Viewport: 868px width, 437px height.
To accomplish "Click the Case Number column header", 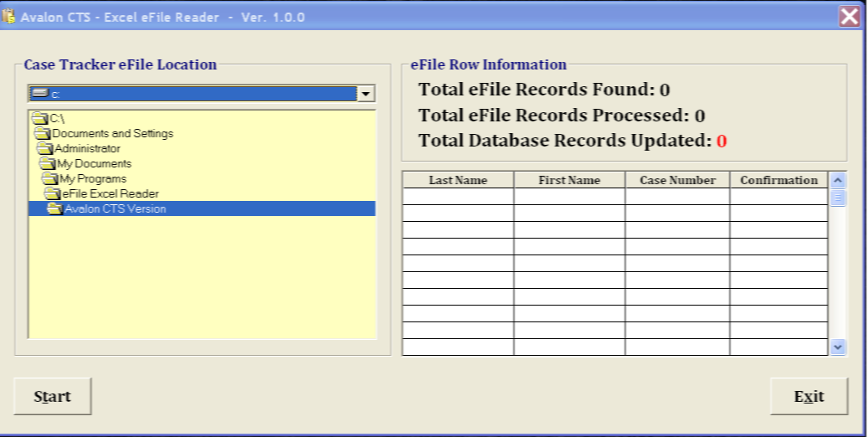I will 677,180.
